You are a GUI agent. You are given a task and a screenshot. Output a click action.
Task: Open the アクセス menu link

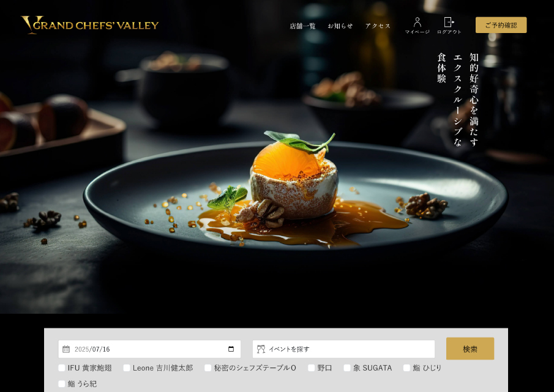378,26
